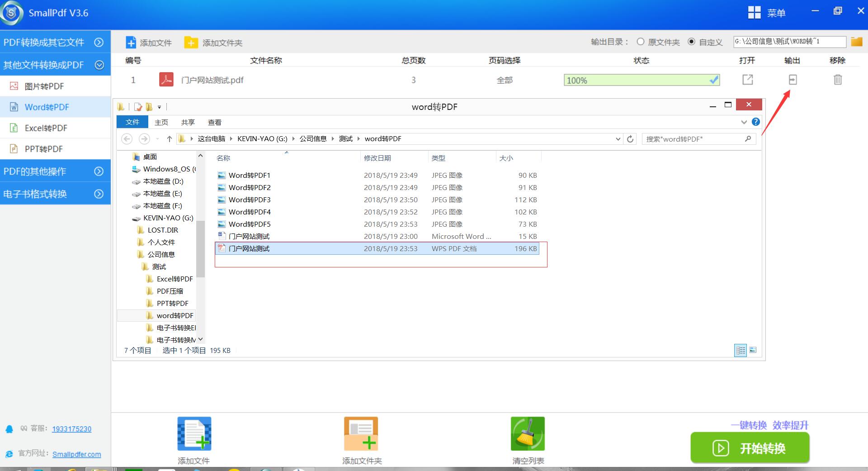Image resolution: width=868 pixels, height=471 pixels.
Task: Expand 公司信息 breadcrumb arrow in address bar
Action: point(334,139)
